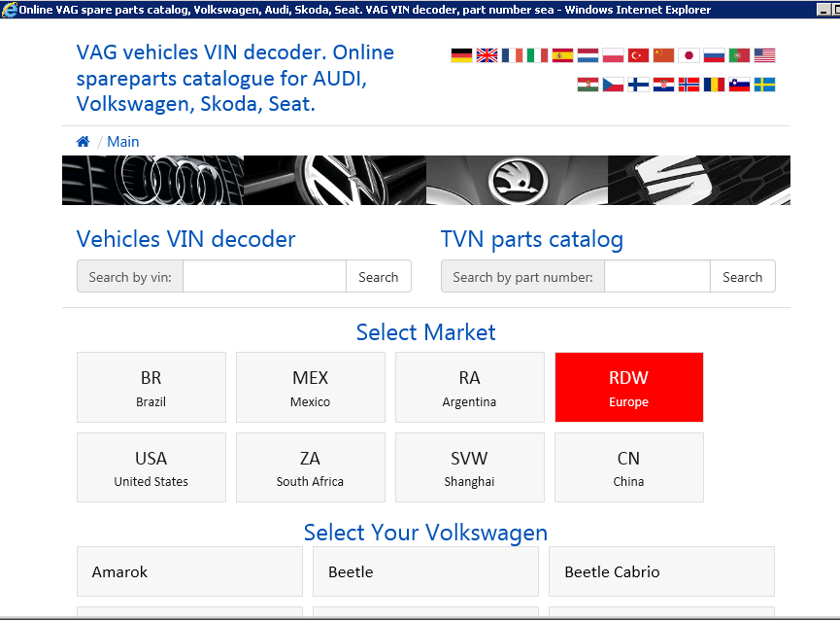Pick the Finnish flag language option

click(638, 85)
